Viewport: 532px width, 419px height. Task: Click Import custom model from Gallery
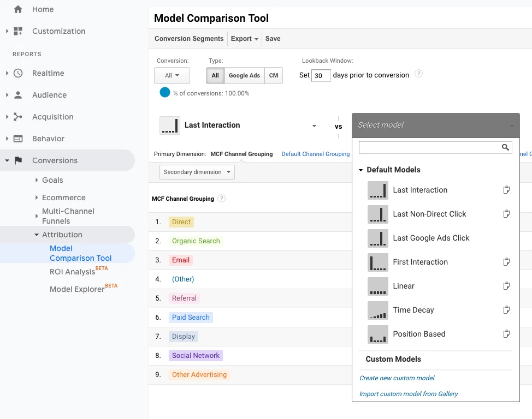pos(409,394)
